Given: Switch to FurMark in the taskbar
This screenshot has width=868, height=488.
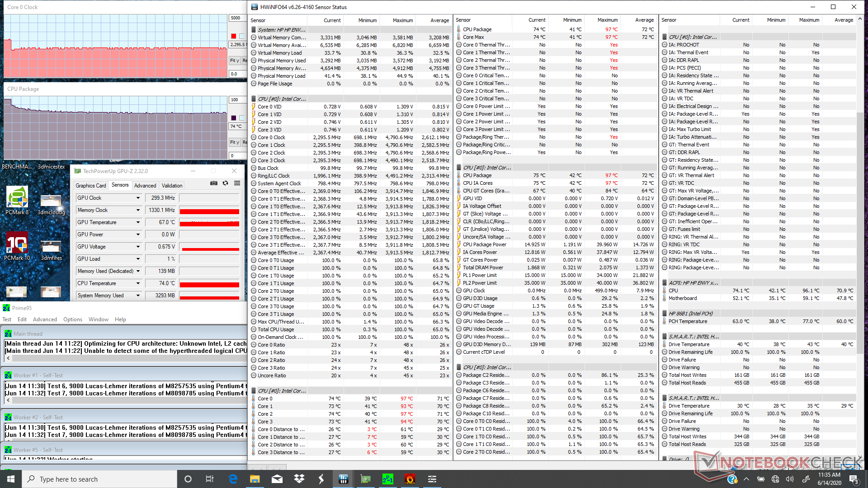Looking at the screenshot, I should [410, 479].
